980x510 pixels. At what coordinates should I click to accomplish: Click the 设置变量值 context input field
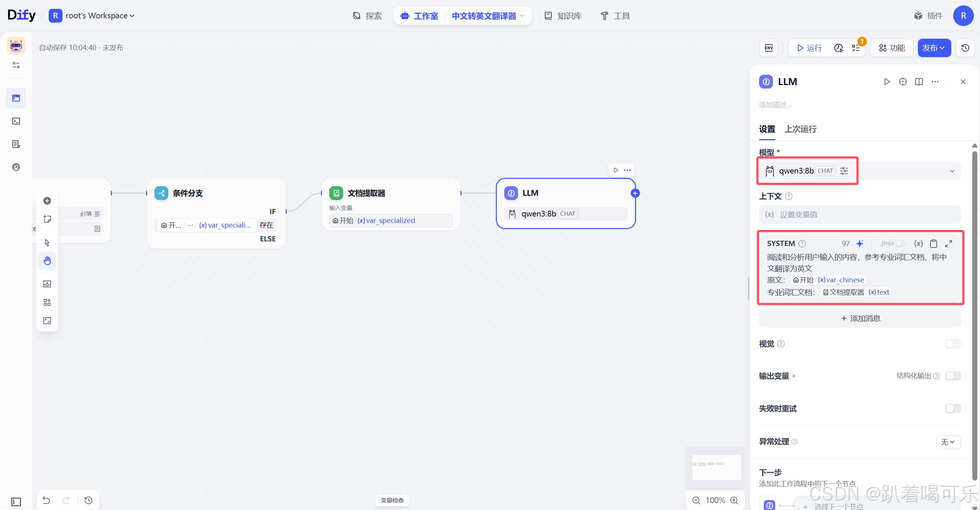click(860, 215)
